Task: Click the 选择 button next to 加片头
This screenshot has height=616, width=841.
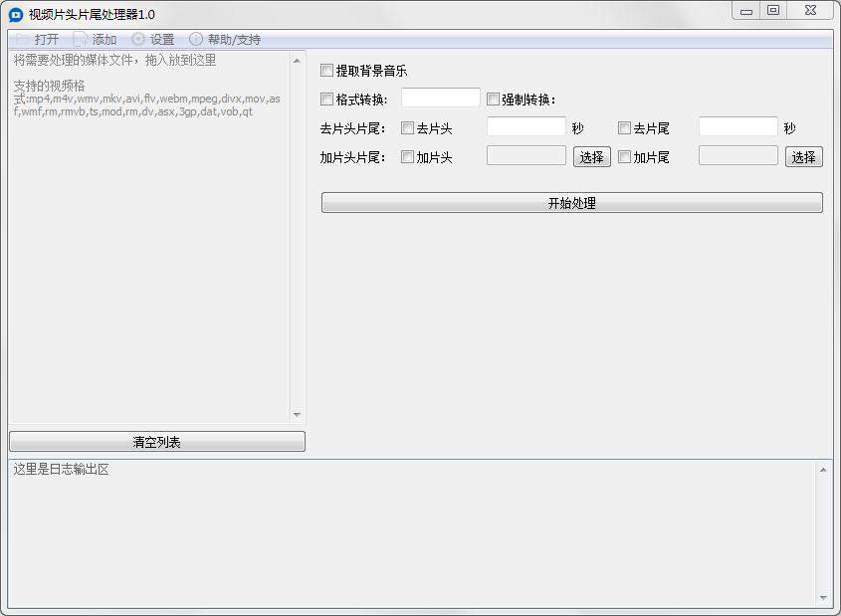Action: (591, 156)
